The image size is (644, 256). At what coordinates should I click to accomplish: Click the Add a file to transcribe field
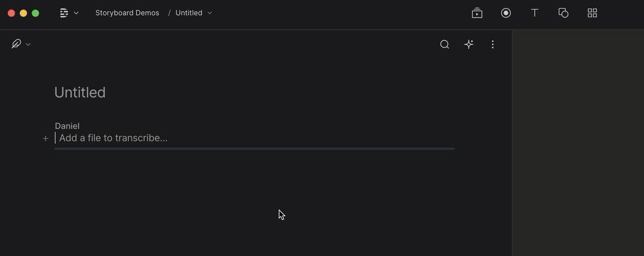[x=254, y=138]
